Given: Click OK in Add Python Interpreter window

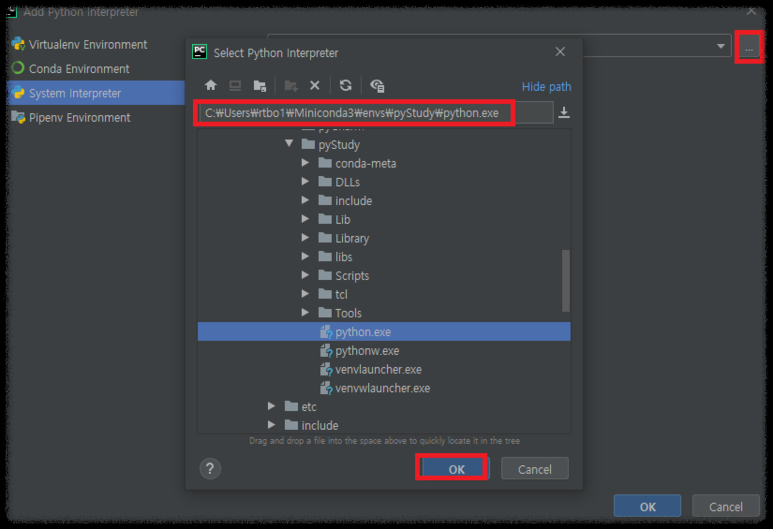Looking at the screenshot, I should click(x=647, y=506).
